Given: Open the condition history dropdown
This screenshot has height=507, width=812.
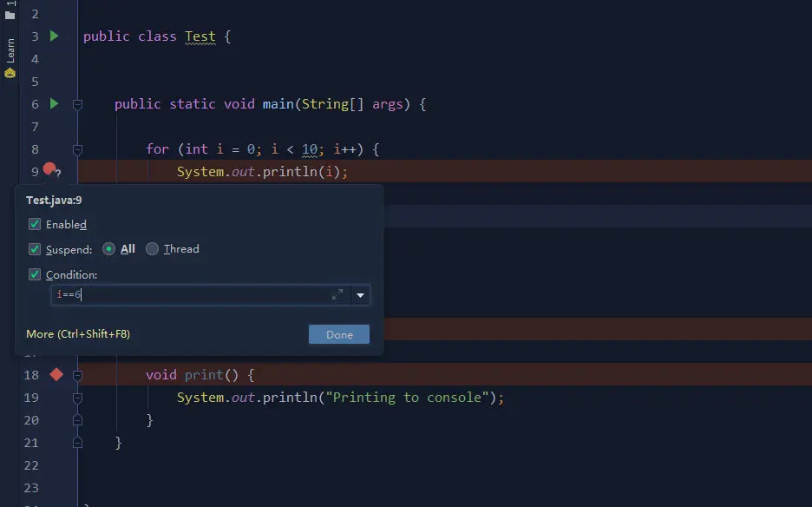Looking at the screenshot, I should pyautogui.click(x=360, y=295).
